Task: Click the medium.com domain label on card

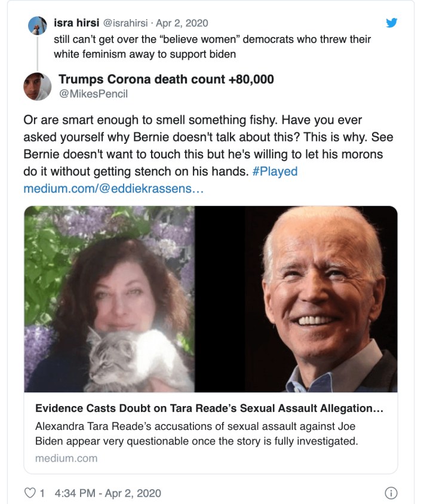Action: (66, 459)
